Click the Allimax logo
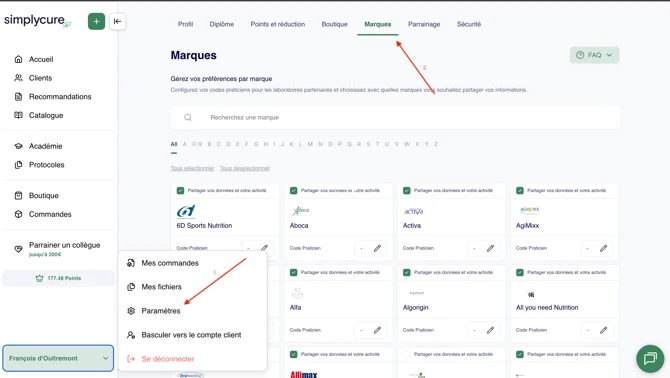The image size is (670, 378). coord(304,375)
